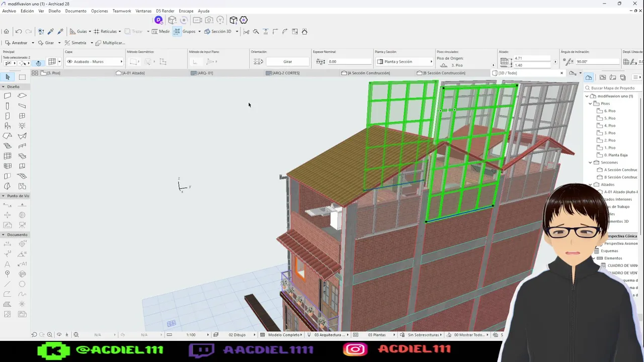This screenshot has height=362, width=644.
Task: Click the Undo arrow in toolbar
Action: coord(19,31)
